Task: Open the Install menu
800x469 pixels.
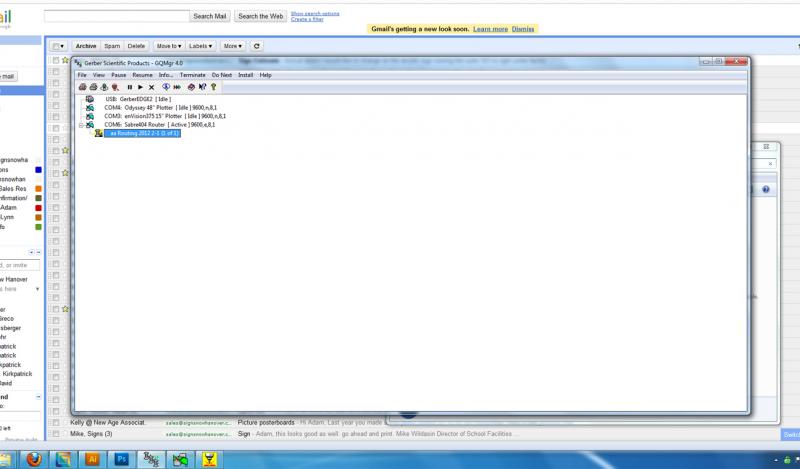Action: [x=245, y=75]
